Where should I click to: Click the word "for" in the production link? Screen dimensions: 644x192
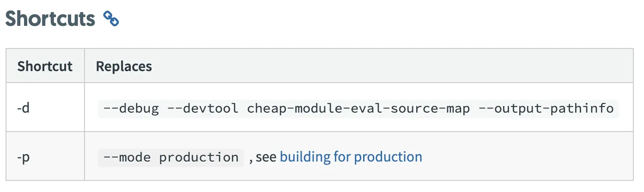click(342, 157)
